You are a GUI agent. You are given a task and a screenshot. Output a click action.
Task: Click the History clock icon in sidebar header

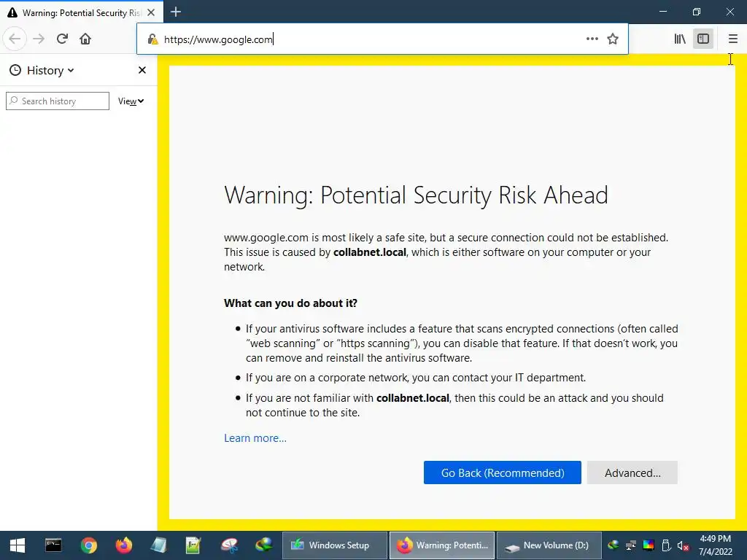(x=15, y=71)
